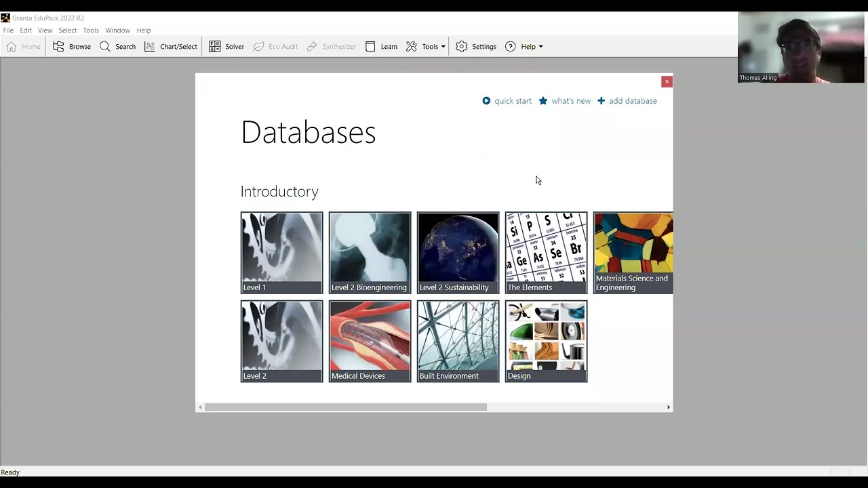Image resolution: width=868 pixels, height=488 pixels.
Task: Open the Browse panel
Action: click(x=72, y=47)
